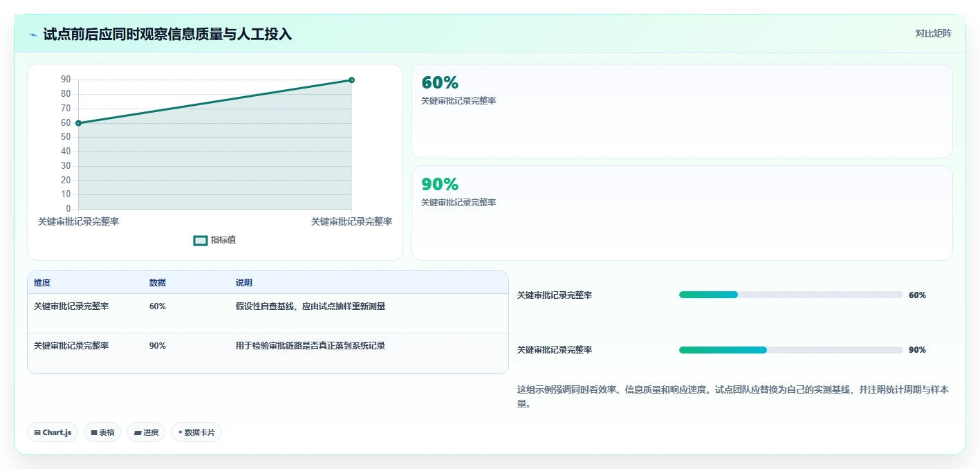Click the 90% cell in the table
The width and height of the screenshot is (980, 469).
tap(158, 346)
